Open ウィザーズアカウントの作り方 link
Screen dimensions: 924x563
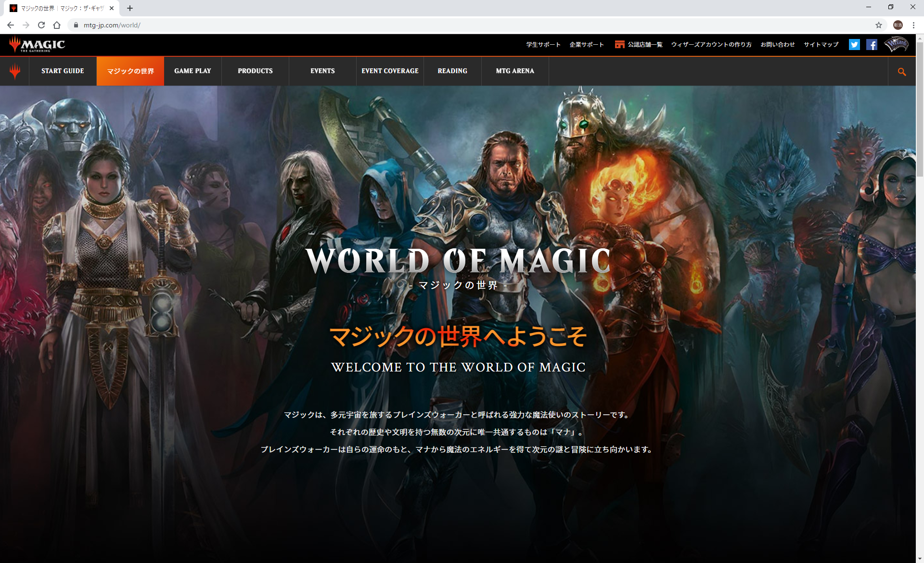pos(711,45)
